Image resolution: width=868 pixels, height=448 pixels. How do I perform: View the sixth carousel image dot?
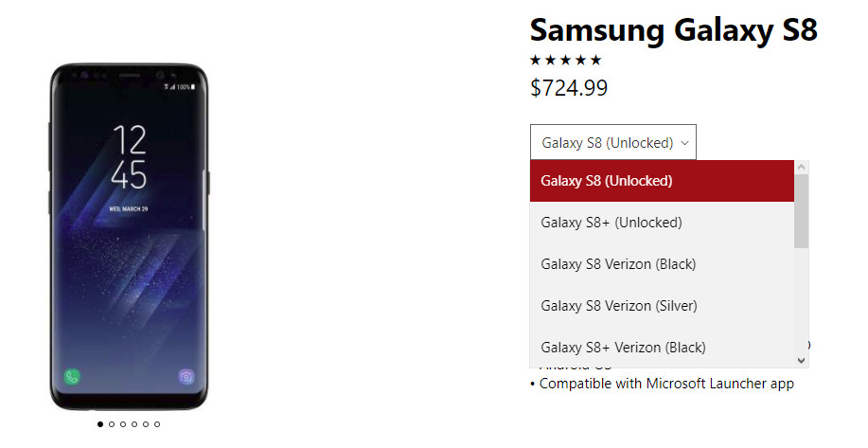[x=157, y=424]
